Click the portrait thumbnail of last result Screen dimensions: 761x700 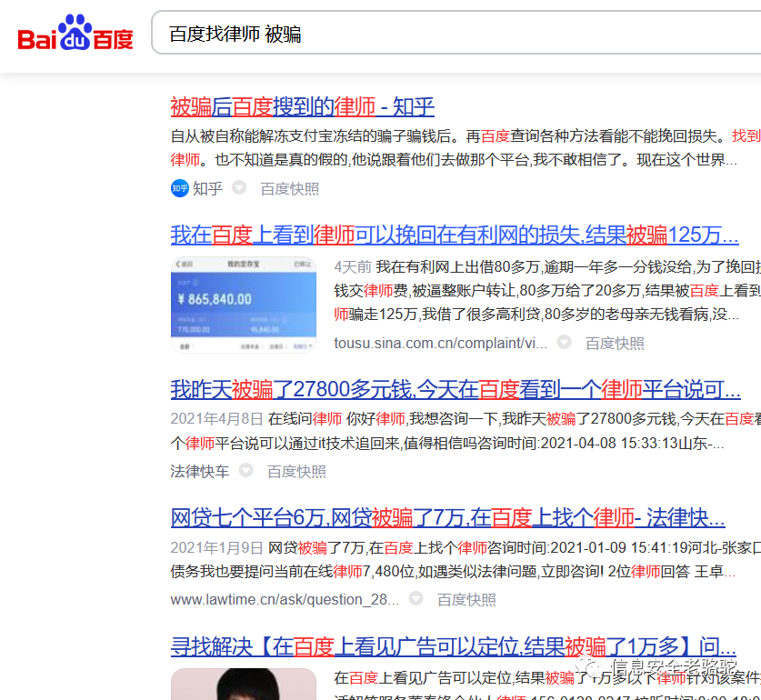243,684
